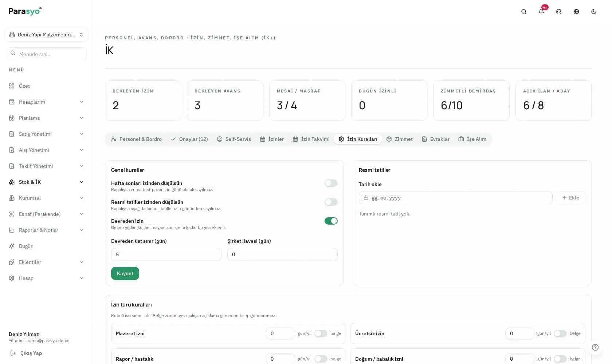Toggle belge requirement for Mazeret izni
Image resolution: width=612 pixels, height=364 pixels.
[321, 333]
